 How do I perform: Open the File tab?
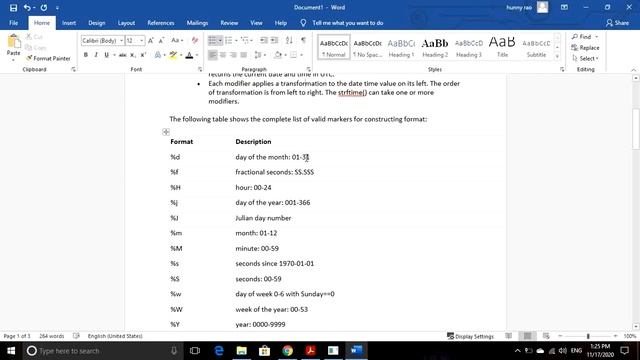[13, 23]
